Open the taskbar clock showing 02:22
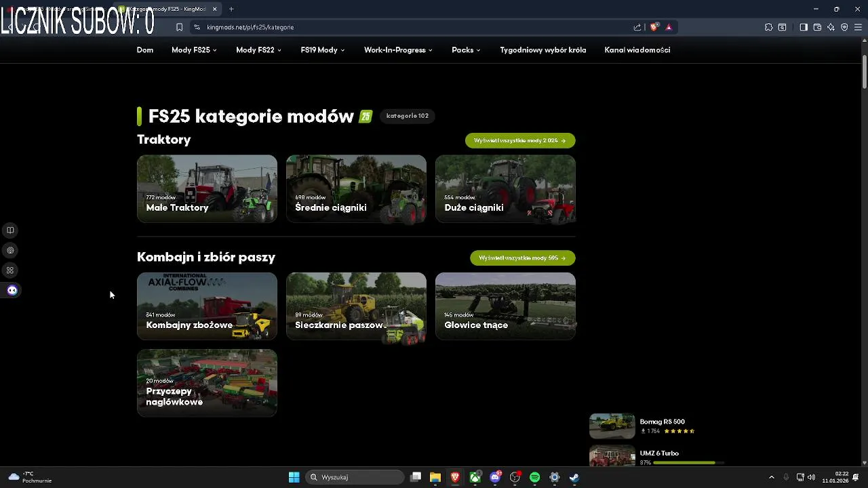Image resolution: width=868 pixels, height=488 pixels. point(835,477)
